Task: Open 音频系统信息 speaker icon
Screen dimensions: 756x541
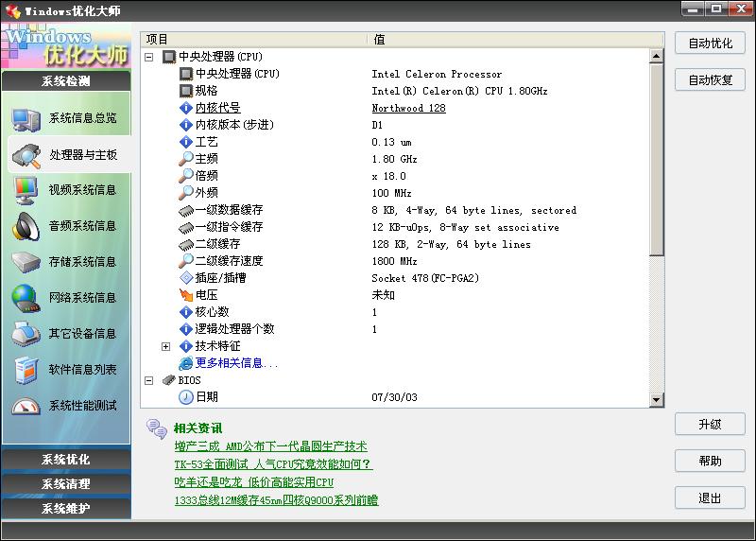Action: (x=26, y=226)
